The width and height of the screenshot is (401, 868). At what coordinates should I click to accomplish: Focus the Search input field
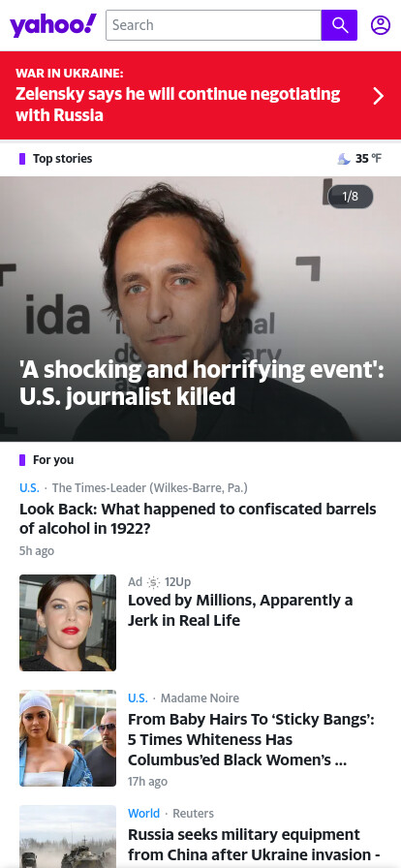point(214,25)
